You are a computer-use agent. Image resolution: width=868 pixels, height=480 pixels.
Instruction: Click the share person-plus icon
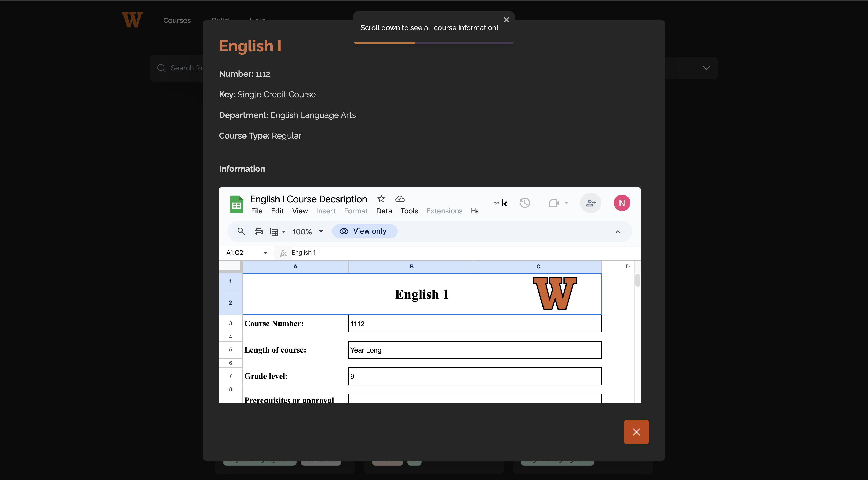click(591, 203)
